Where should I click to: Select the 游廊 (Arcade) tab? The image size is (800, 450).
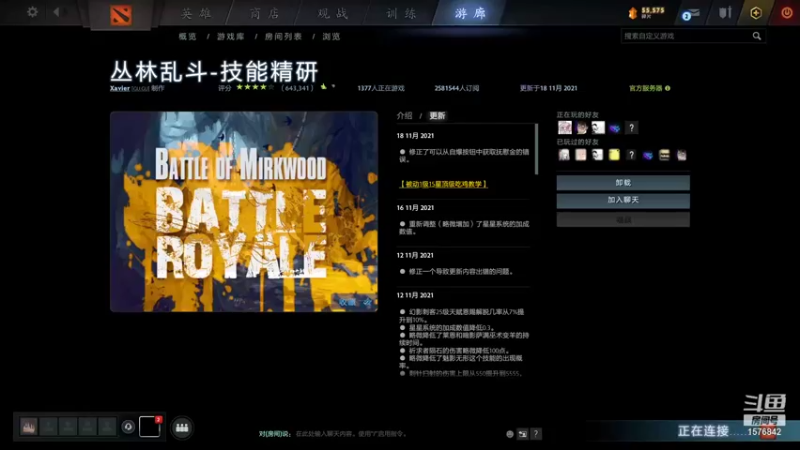[x=470, y=13]
